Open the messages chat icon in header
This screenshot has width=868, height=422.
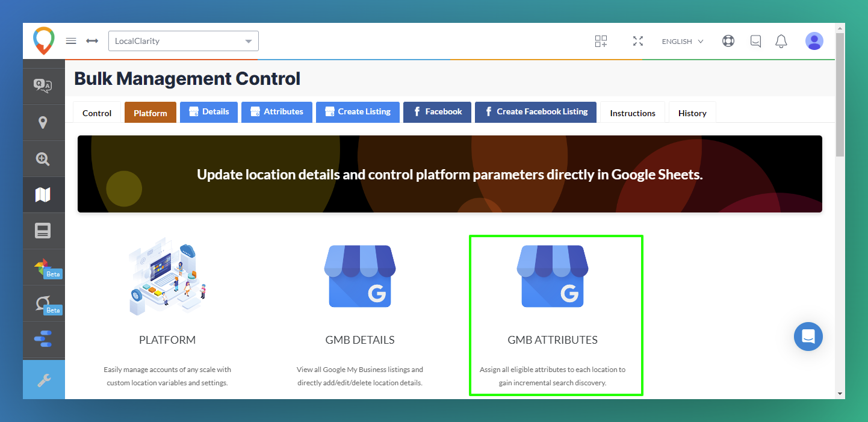pyautogui.click(x=755, y=41)
